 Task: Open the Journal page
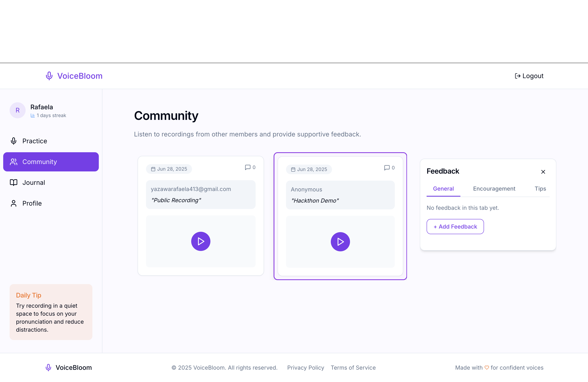coord(34,183)
